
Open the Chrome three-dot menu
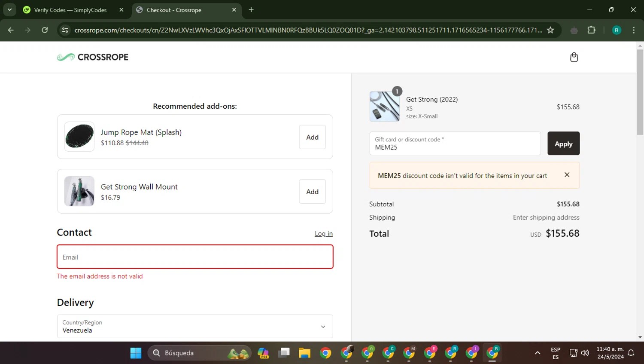[634, 30]
